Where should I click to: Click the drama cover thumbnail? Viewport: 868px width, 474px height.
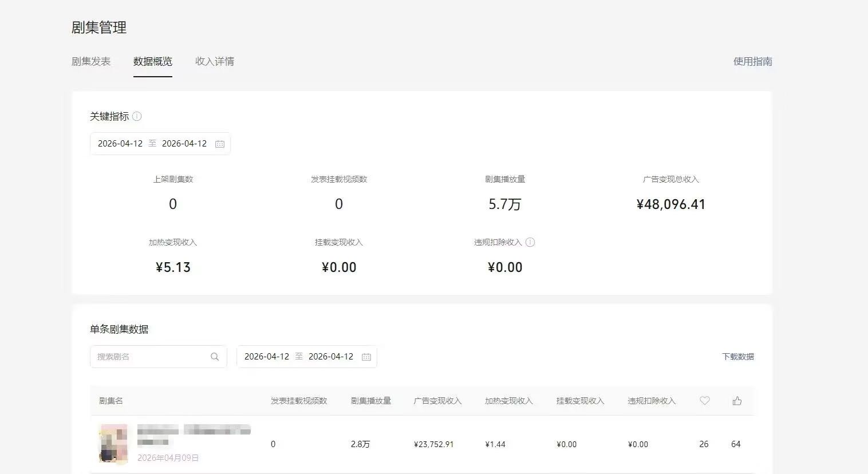click(x=113, y=444)
